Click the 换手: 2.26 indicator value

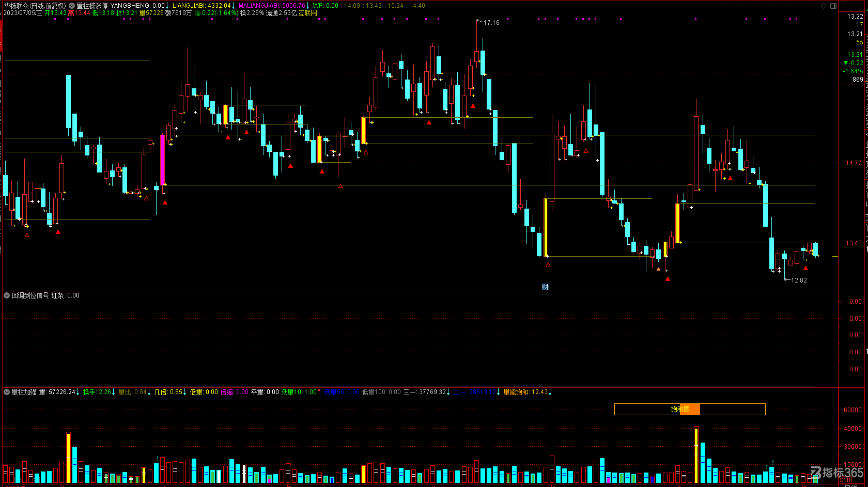tap(97, 392)
